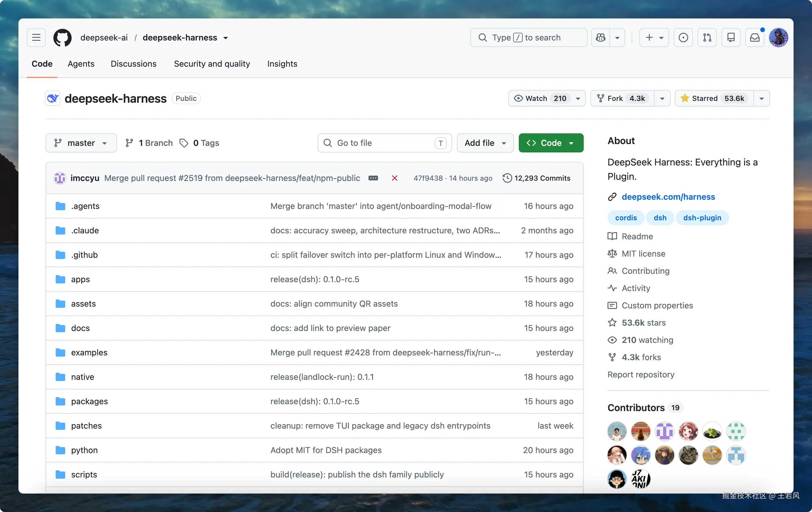Open pull requests icon in header
Image resolution: width=812 pixels, height=512 pixels.
click(x=707, y=38)
